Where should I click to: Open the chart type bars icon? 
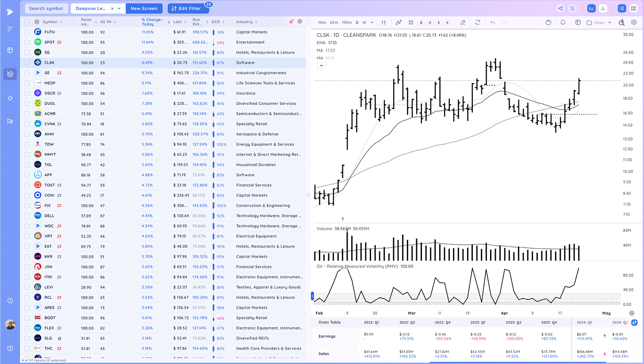tap(384, 23)
